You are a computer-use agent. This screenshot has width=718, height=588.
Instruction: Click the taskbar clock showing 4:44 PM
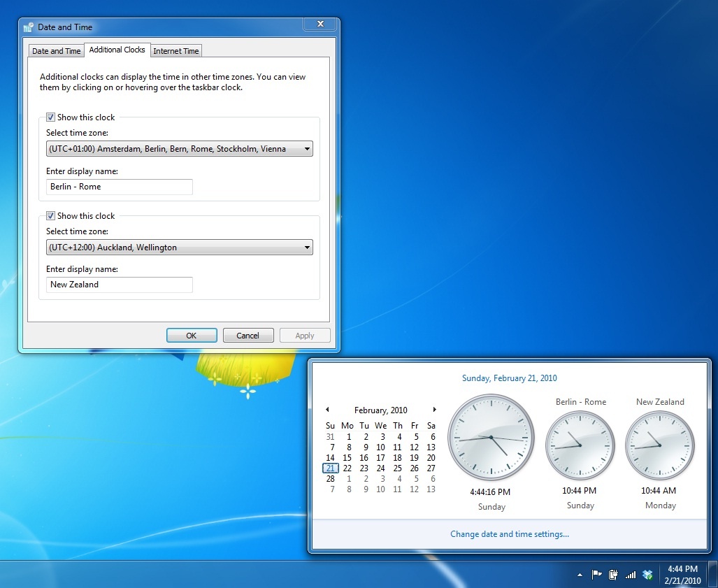pyautogui.click(x=682, y=574)
